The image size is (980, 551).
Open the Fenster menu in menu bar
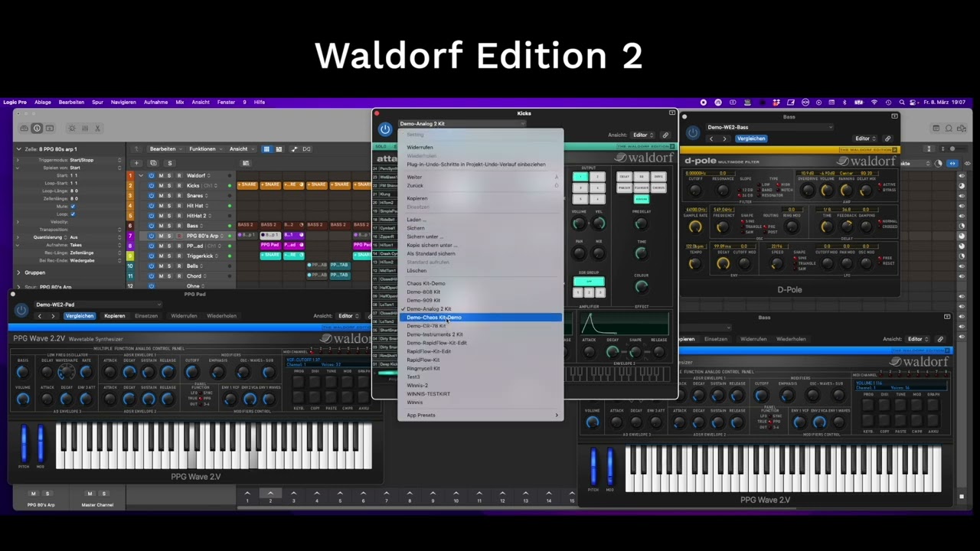(x=226, y=102)
